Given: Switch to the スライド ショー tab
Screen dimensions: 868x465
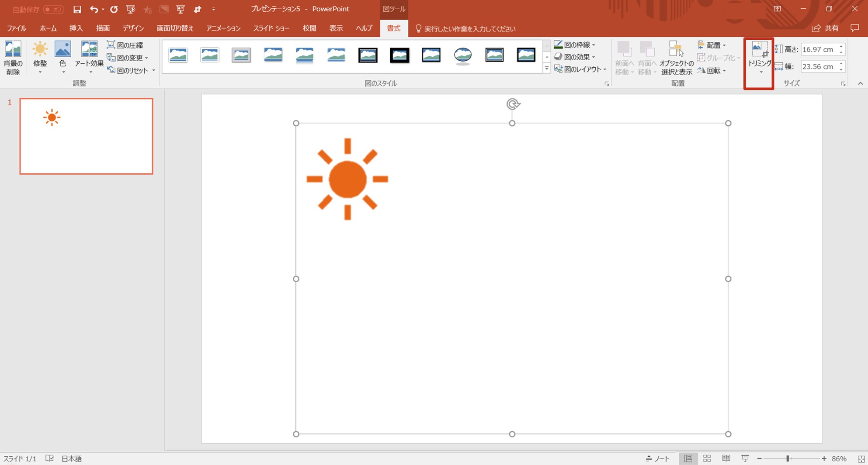Looking at the screenshot, I should tap(271, 28).
